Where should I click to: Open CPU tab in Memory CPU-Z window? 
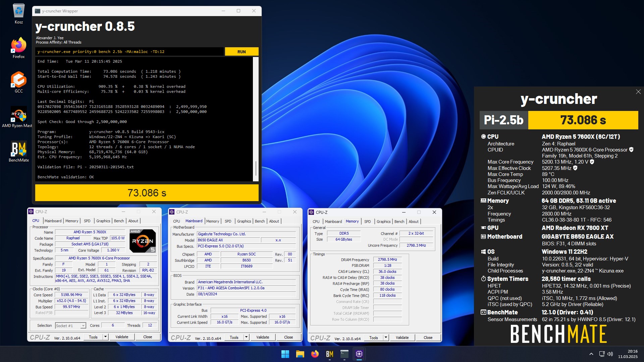[x=316, y=222]
